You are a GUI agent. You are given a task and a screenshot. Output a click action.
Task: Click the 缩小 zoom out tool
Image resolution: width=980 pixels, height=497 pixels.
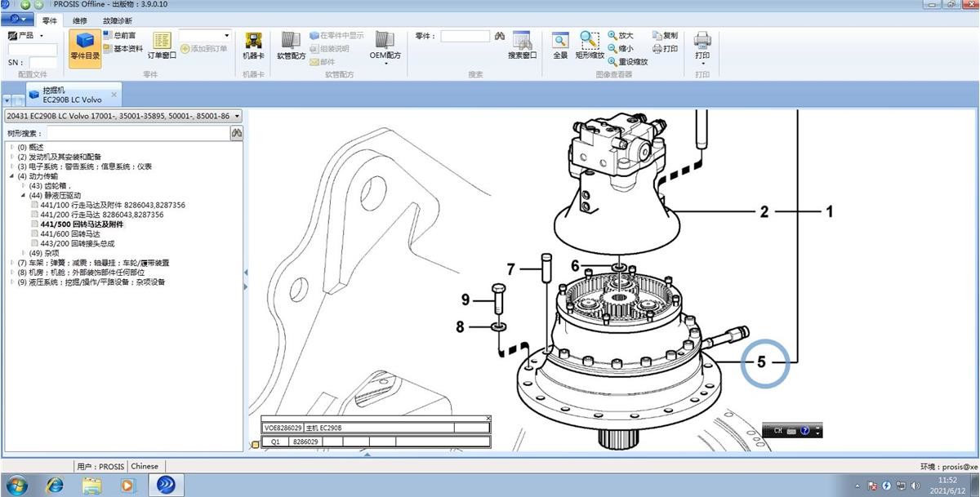(x=620, y=49)
